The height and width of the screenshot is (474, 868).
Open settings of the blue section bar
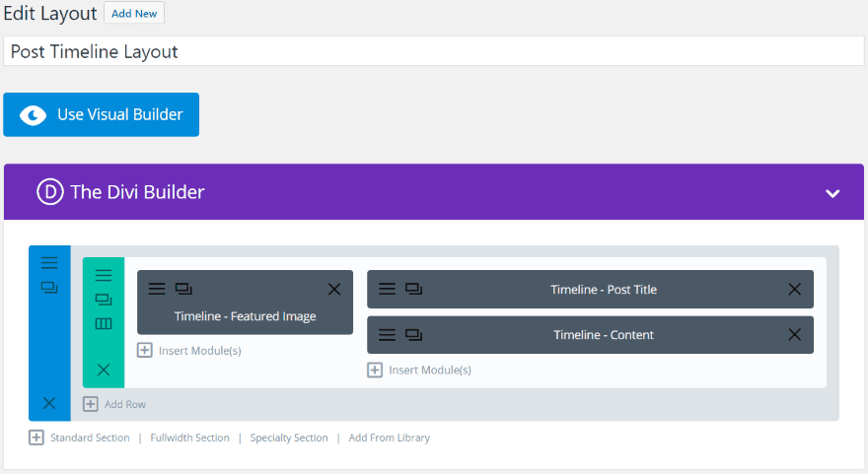[49, 263]
